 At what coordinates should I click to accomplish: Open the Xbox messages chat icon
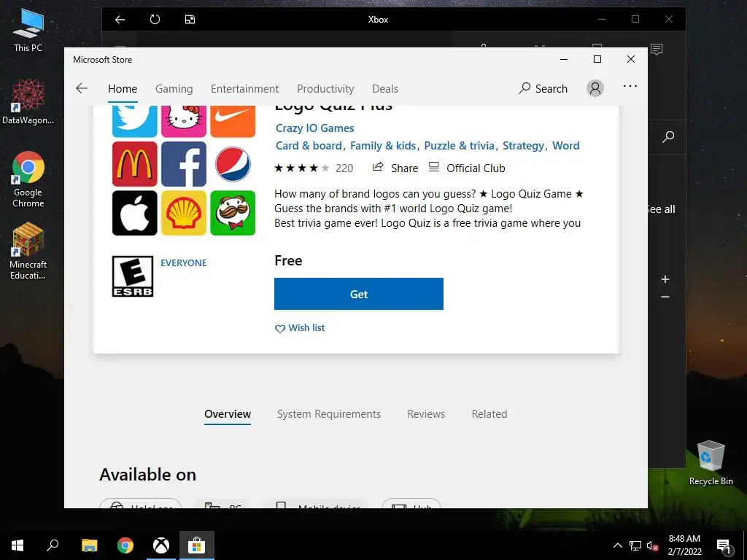pyautogui.click(x=657, y=49)
